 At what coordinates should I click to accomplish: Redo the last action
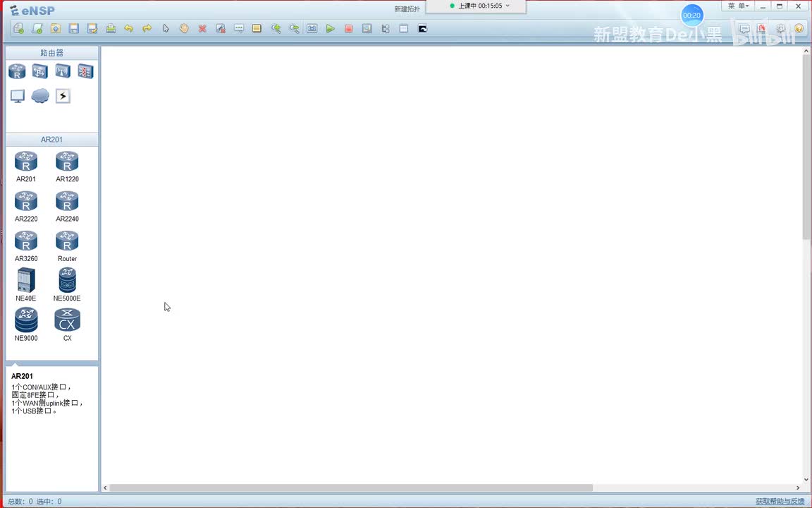(x=147, y=28)
